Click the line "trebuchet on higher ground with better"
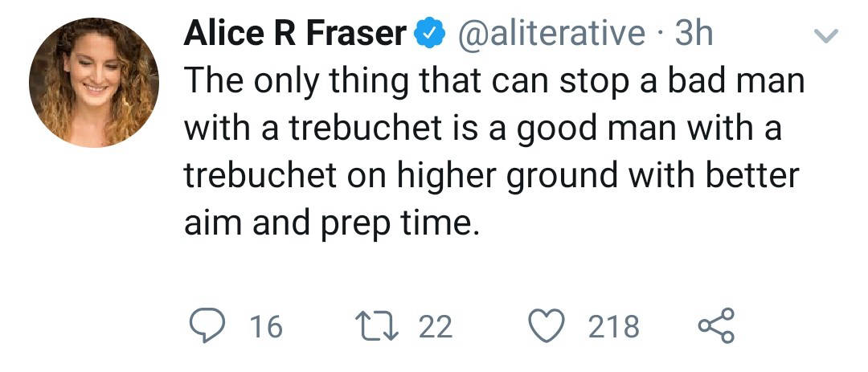This screenshot has width=868, height=372. click(x=492, y=175)
